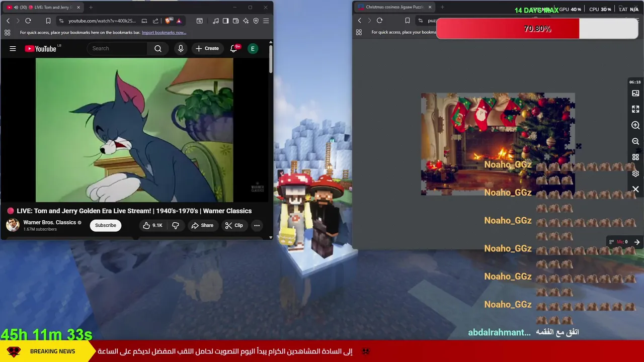This screenshot has width=644, height=362.
Task: Click the Create button
Action: [x=207, y=49]
